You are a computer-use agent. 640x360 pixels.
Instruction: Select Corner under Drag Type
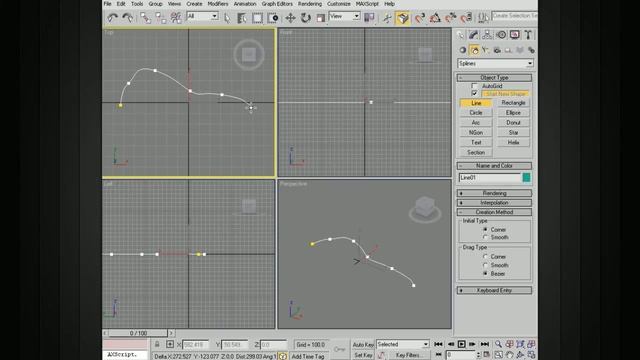point(485,257)
